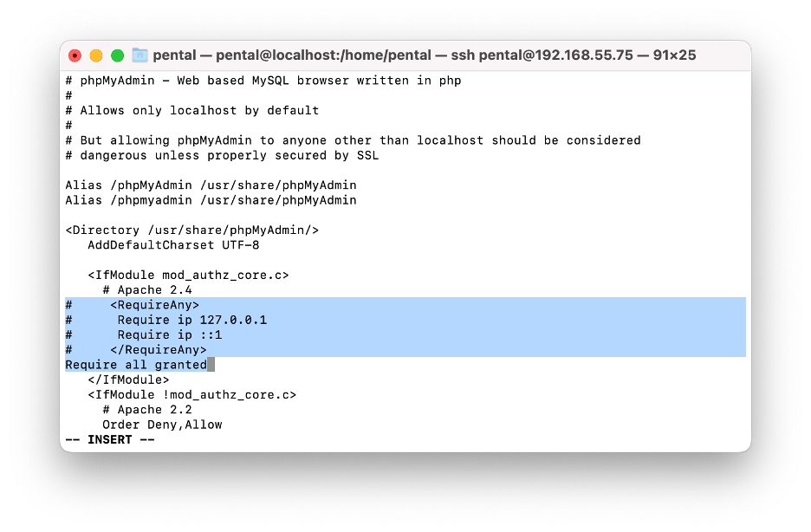Viewport: 811px width, 532px height.
Task: Click the 'AddDefaultCharset UTF-8' line
Action: (x=173, y=245)
